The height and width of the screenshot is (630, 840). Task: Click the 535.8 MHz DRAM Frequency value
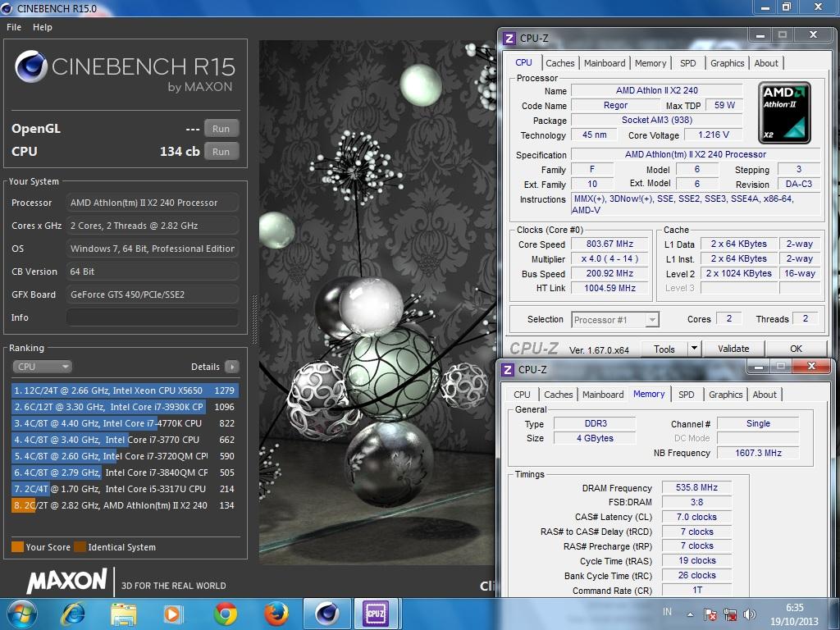696,487
